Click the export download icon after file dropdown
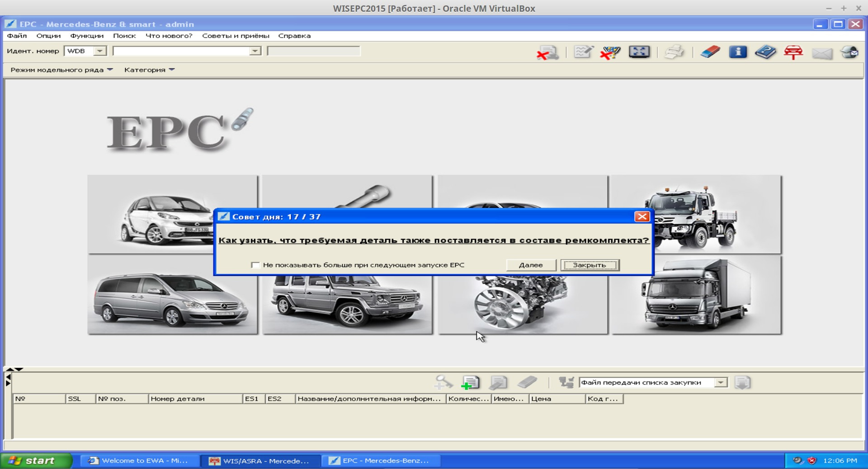This screenshot has width=868, height=469. pyautogui.click(x=742, y=383)
